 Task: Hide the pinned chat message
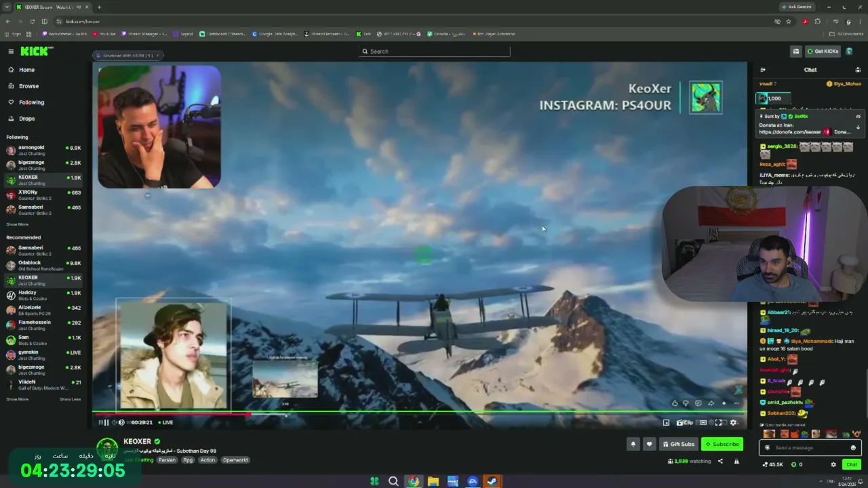(x=858, y=117)
